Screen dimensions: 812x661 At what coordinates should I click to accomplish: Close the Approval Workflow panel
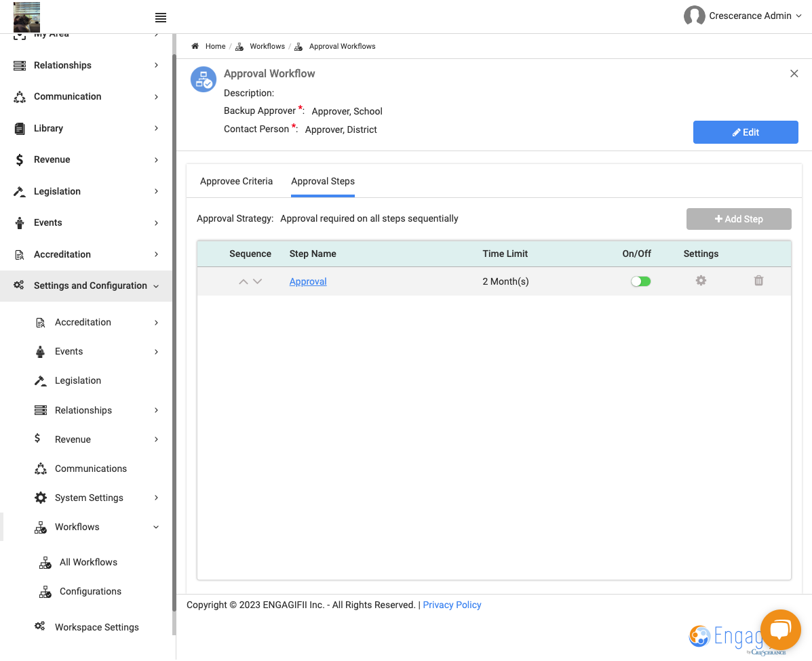[794, 73]
